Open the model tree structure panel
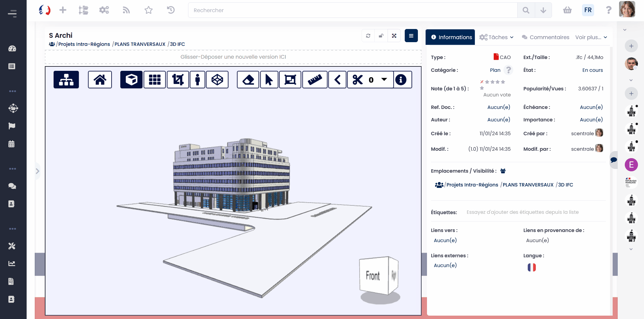This screenshot has height=319, width=644. [x=66, y=80]
